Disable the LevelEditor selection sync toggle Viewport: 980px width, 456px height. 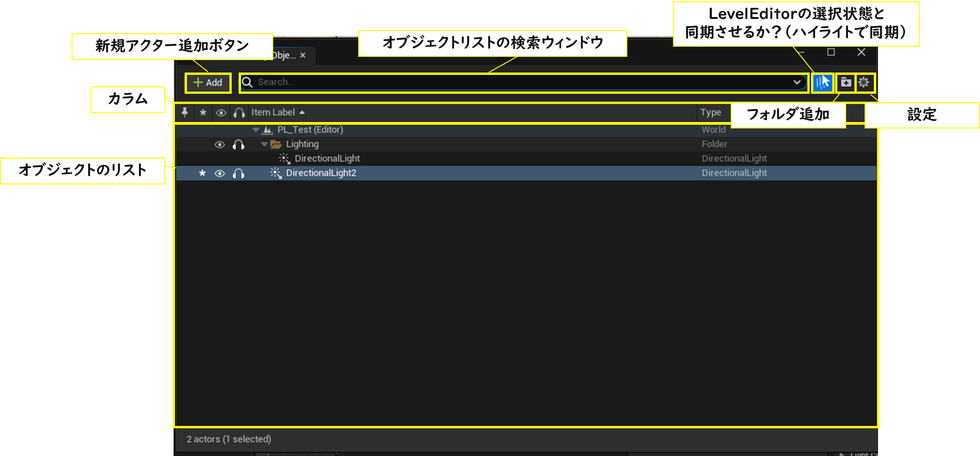(823, 83)
